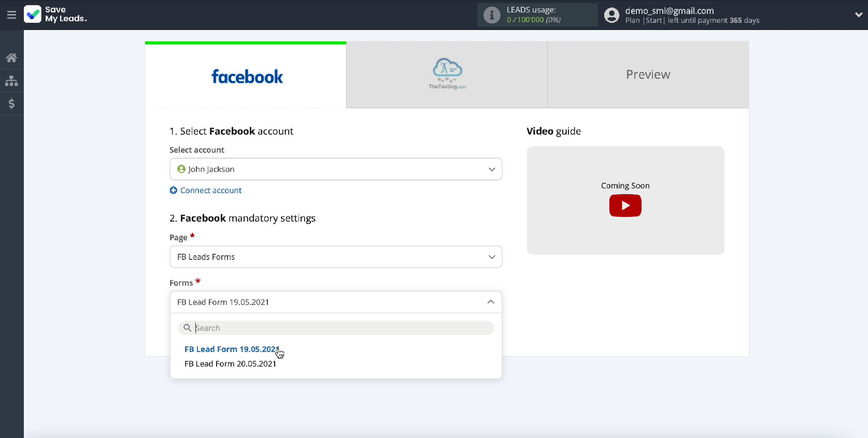Click the LEADS usage info icon

(x=491, y=15)
